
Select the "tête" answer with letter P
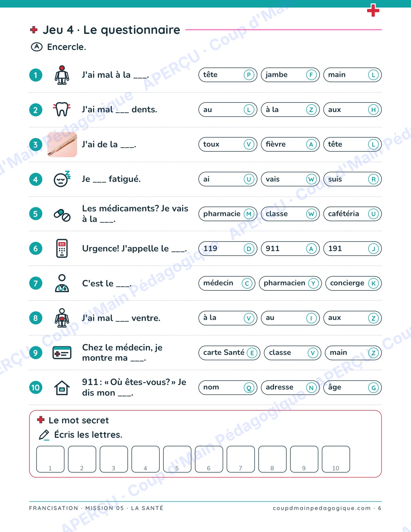[x=228, y=75]
